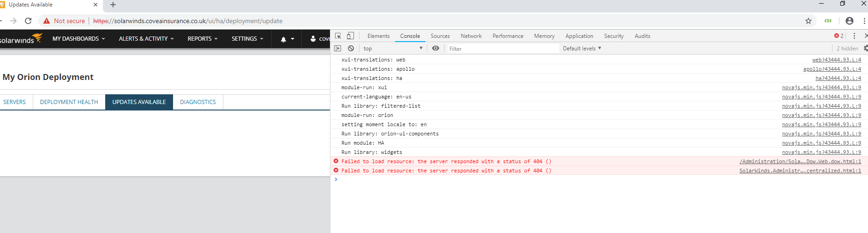The height and width of the screenshot is (233, 868).
Task: Expand SETTINGS menu
Action: click(x=247, y=39)
